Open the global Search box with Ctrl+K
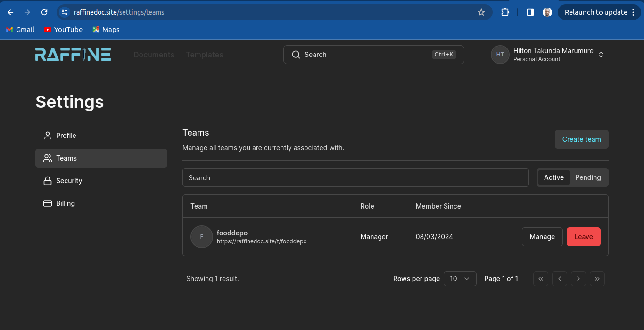Viewport: 644px width, 330px height. 374,55
